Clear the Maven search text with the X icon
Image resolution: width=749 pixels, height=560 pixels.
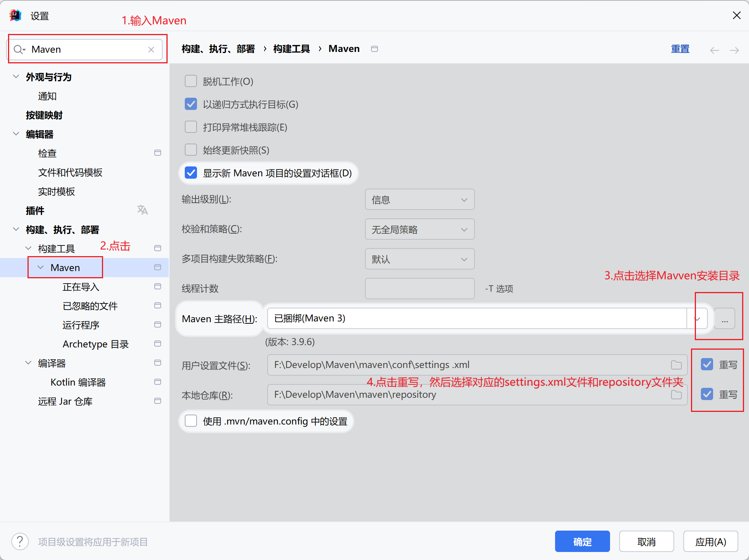pos(151,50)
